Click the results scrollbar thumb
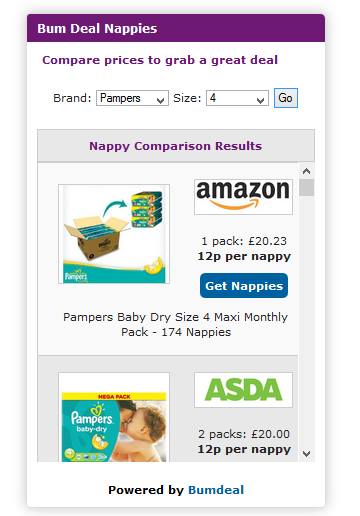Viewport: 360px width, 516px height. pos(306,188)
